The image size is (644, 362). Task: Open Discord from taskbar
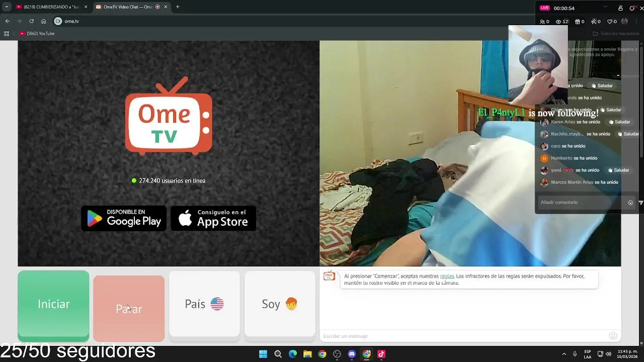pos(352,354)
